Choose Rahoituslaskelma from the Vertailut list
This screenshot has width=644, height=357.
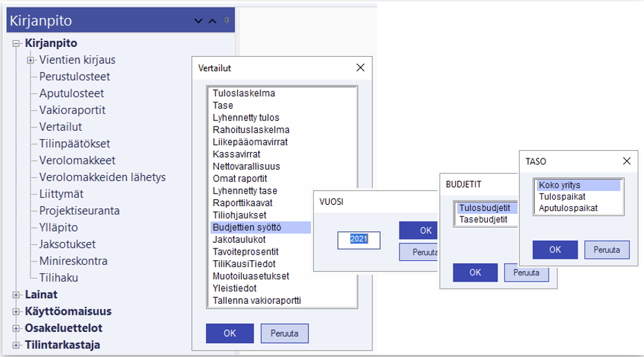[x=251, y=129]
